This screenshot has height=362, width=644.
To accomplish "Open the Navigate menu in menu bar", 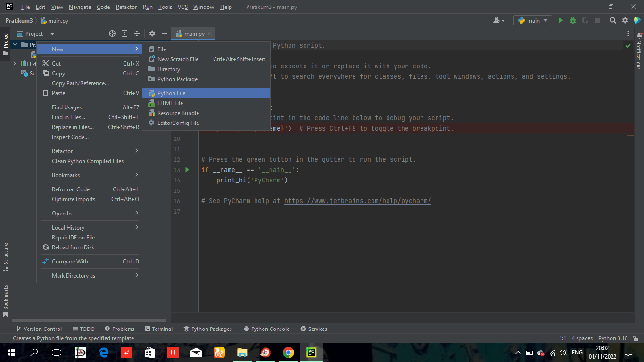I will (x=80, y=7).
